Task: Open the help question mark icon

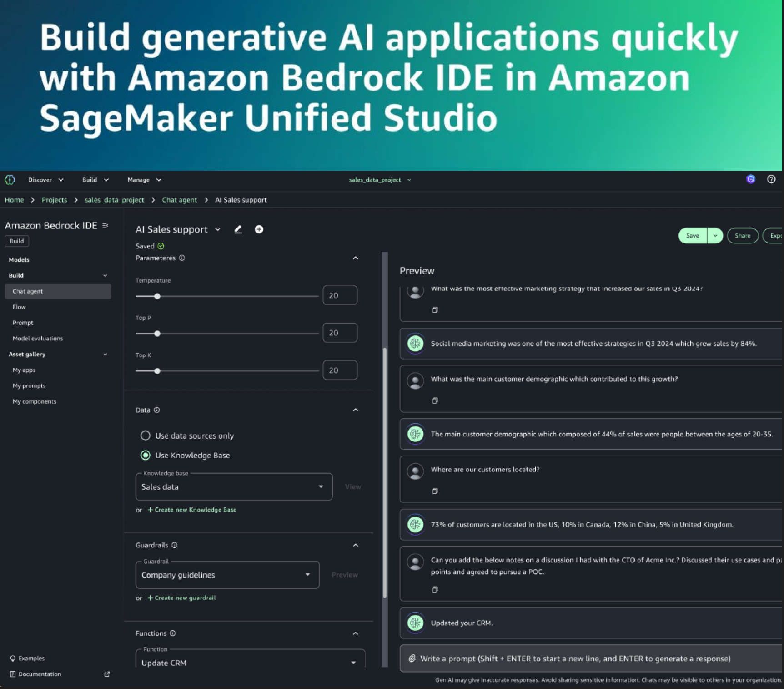Action: [x=771, y=179]
